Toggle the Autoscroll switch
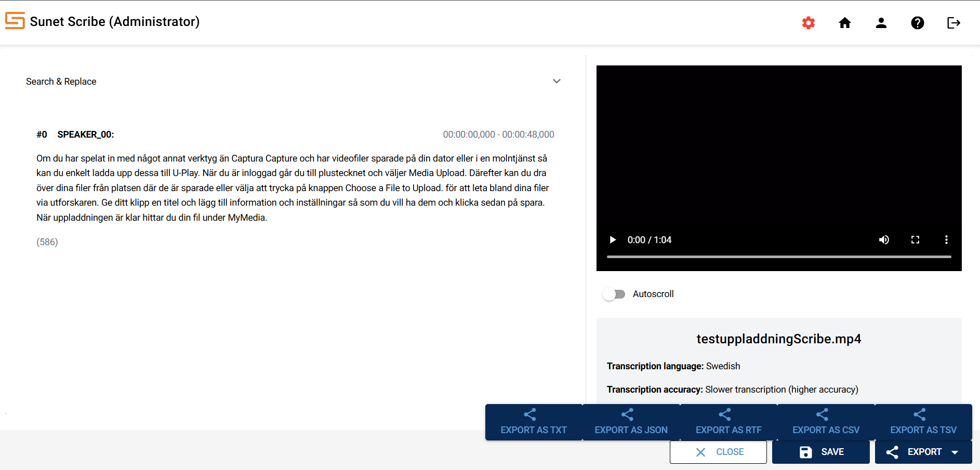Viewport: 980px width, 470px height. (x=614, y=294)
